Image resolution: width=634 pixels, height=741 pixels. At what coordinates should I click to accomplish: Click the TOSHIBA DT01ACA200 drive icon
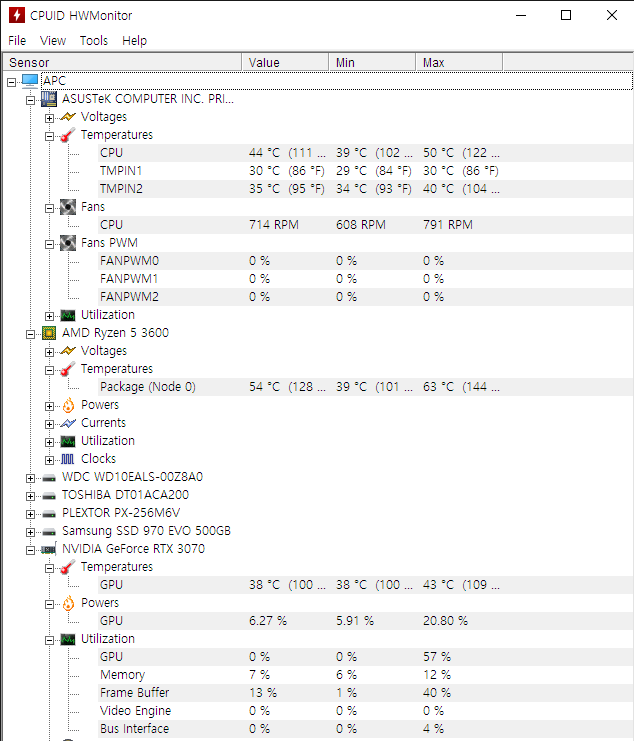pyautogui.click(x=49, y=496)
